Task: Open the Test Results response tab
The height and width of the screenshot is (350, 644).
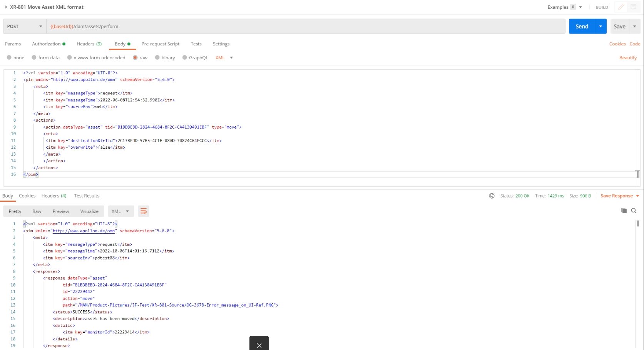Action: (87, 196)
